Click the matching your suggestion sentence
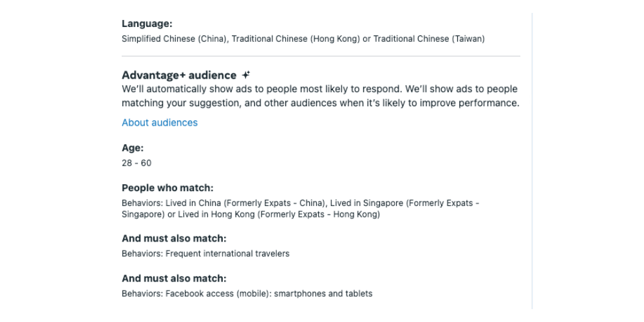The height and width of the screenshot is (322, 644). (320, 103)
